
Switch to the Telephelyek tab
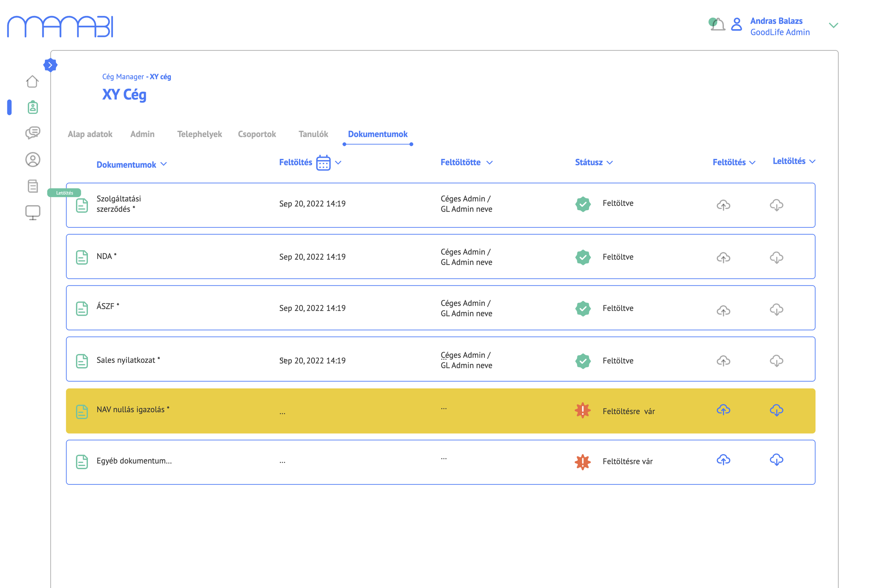pyautogui.click(x=199, y=134)
